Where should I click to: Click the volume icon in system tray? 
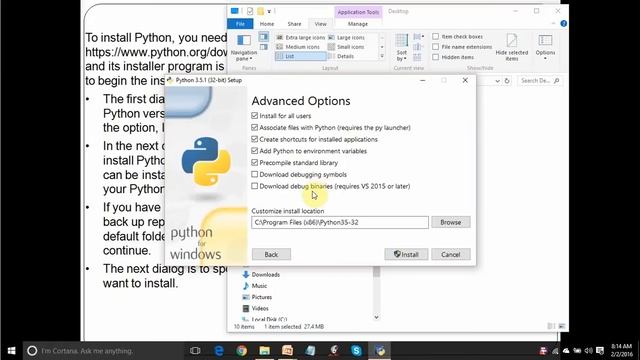coord(588,351)
